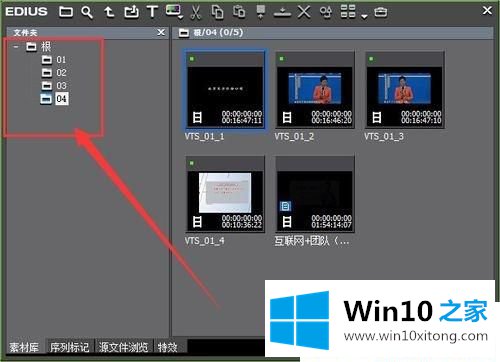Close the folder panel with its X
This screenshot has width=500, height=362.
[x=161, y=32]
